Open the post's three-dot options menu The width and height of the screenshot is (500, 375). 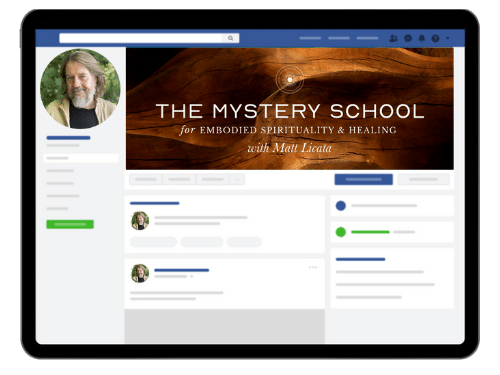coord(313,267)
